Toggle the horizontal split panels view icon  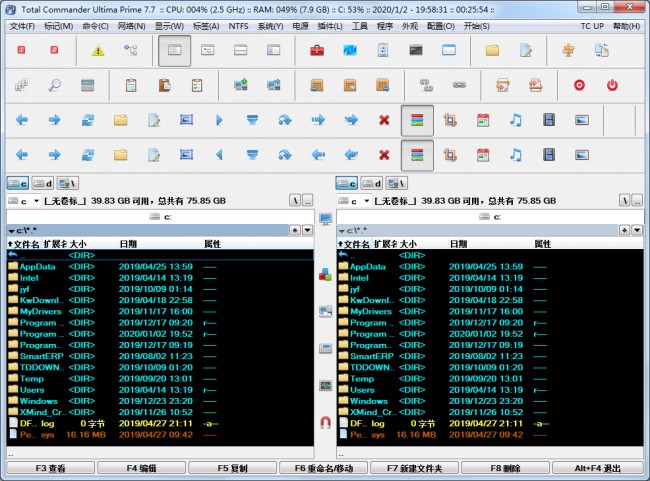[x=240, y=51]
